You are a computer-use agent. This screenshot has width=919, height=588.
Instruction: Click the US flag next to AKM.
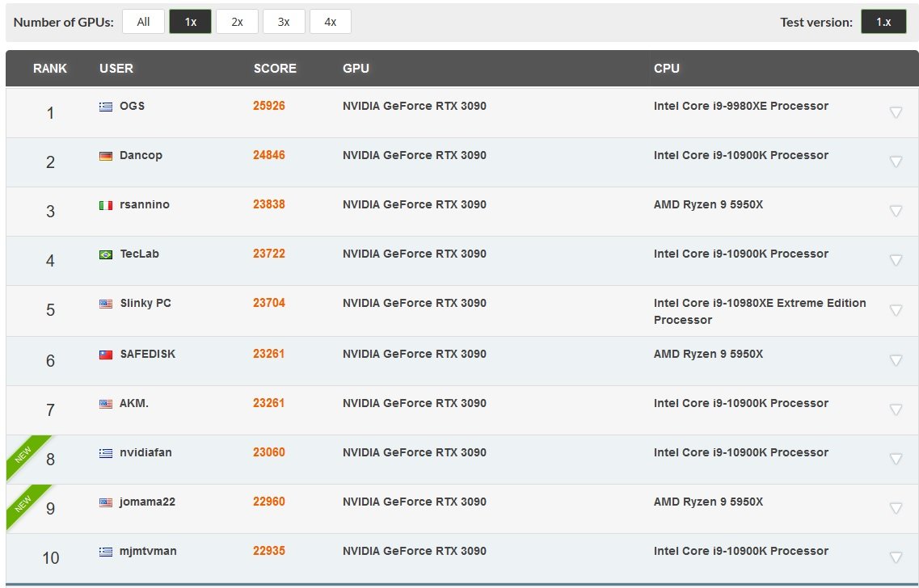(x=106, y=404)
